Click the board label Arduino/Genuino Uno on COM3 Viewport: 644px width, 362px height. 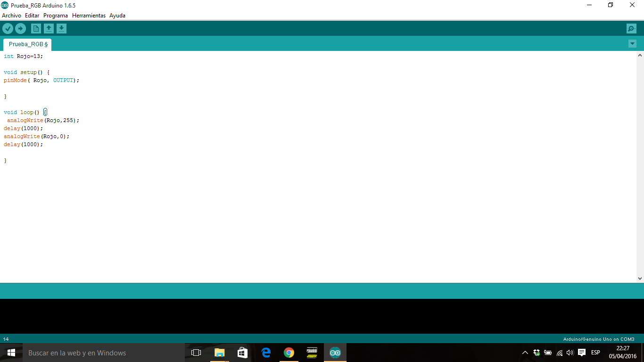point(599,339)
